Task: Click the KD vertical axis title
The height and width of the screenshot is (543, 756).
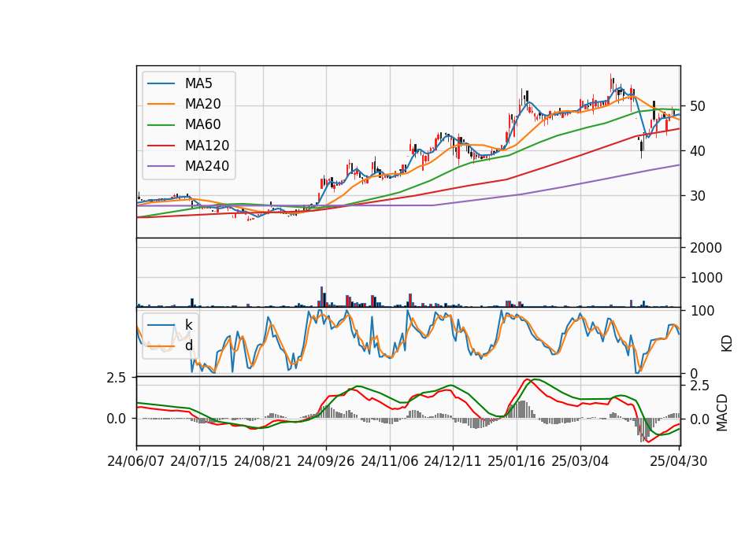Action: pos(727,343)
